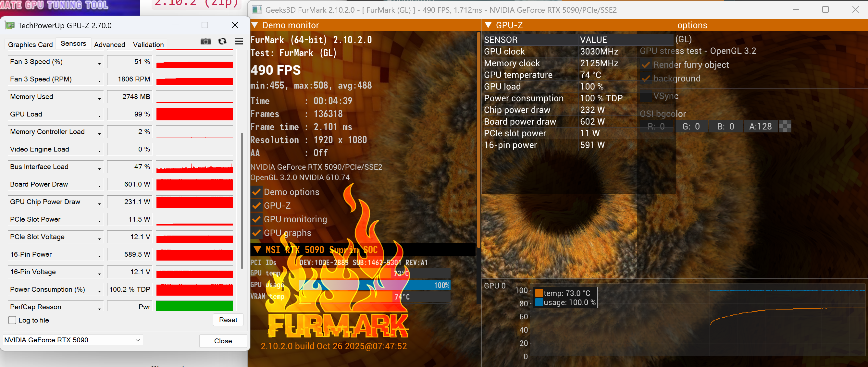The height and width of the screenshot is (367, 868).
Task: Click the R: 0 color field
Action: [656, 126]
